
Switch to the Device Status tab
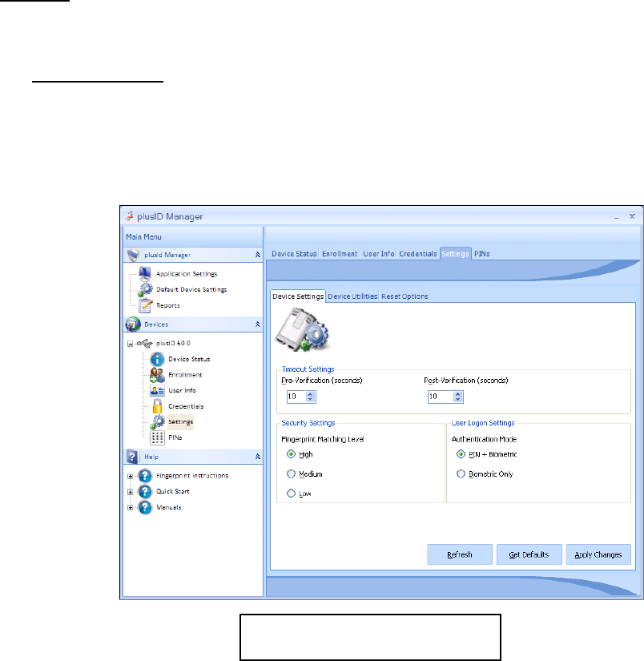click(x=294, y=254)
